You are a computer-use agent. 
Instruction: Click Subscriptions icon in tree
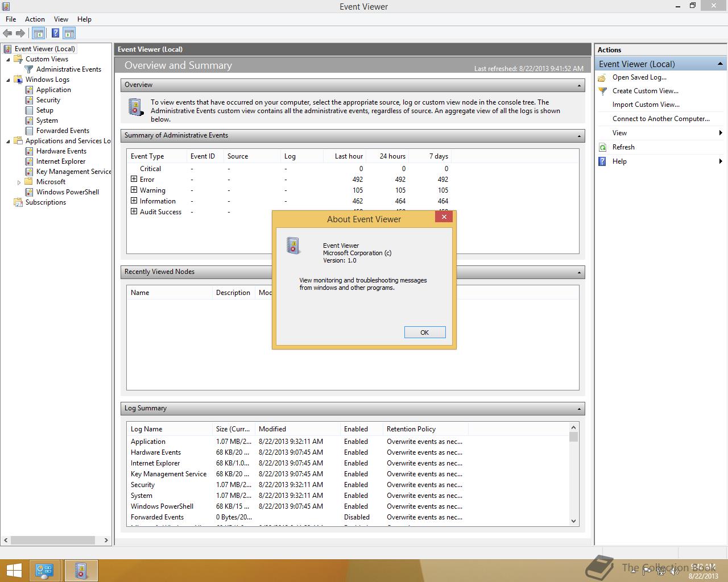tap(18, 202)
